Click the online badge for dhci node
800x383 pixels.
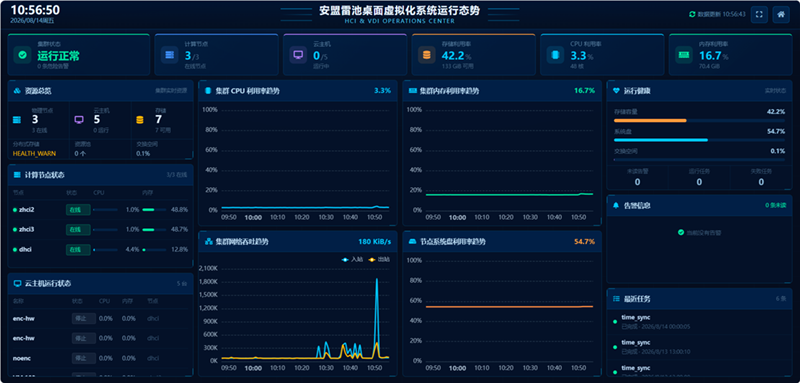coord(78,250)
